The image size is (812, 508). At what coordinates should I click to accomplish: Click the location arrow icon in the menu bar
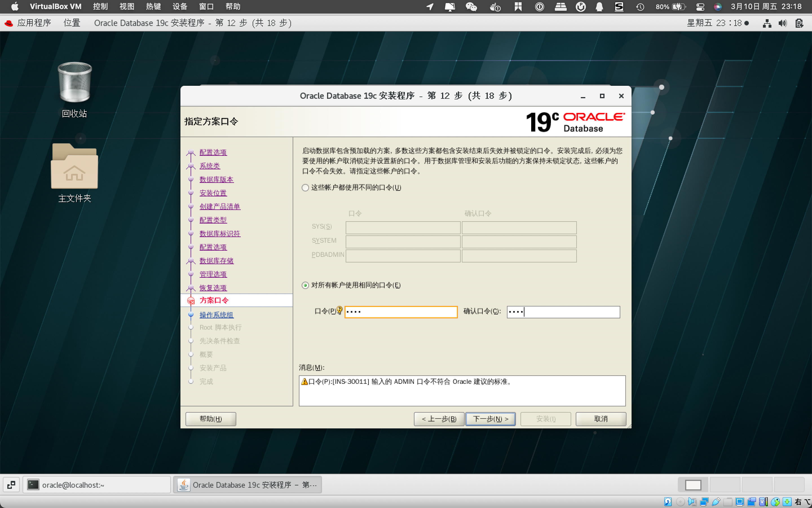tap(430, 6)
